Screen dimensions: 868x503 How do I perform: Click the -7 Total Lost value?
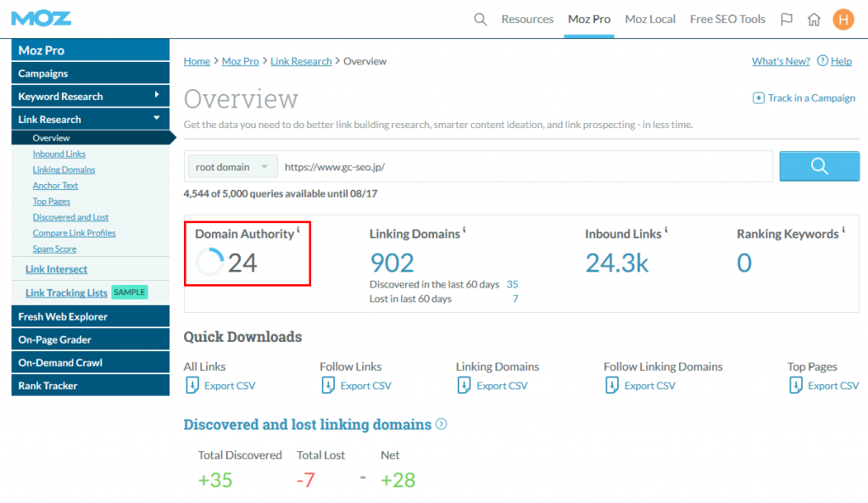tap(305, 480)
